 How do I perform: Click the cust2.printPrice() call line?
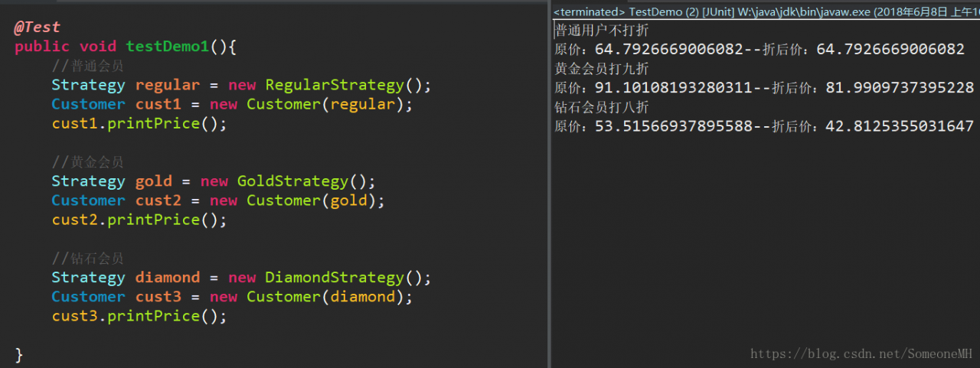pos(139,220)
